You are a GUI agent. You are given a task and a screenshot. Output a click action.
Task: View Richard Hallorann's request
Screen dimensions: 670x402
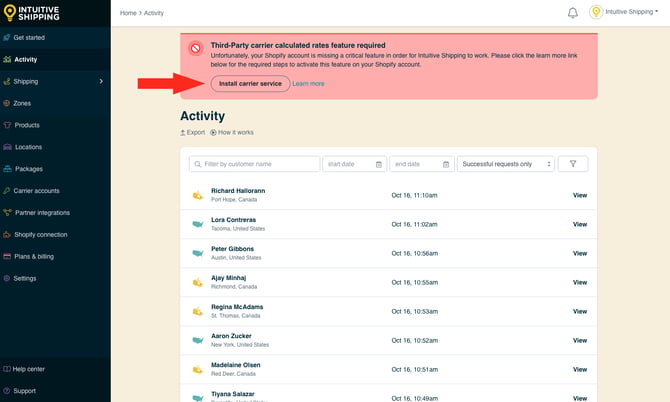click(580, 195)
